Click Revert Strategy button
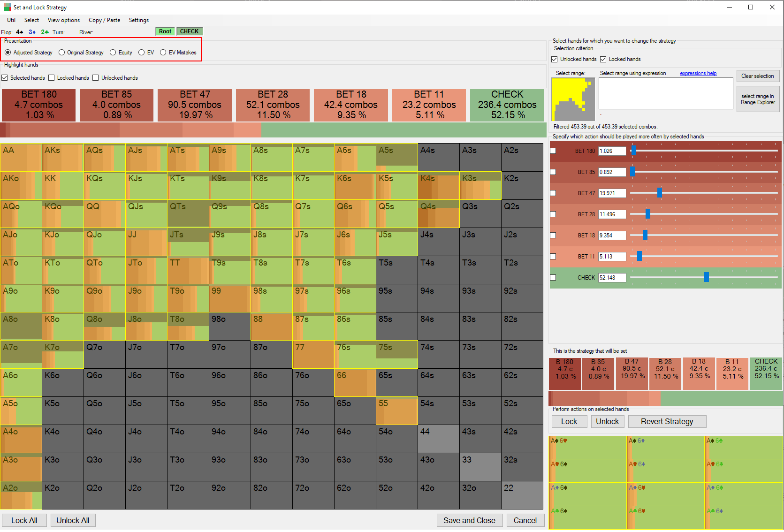This screenshot has height=532, width=784. pos(667,421)
